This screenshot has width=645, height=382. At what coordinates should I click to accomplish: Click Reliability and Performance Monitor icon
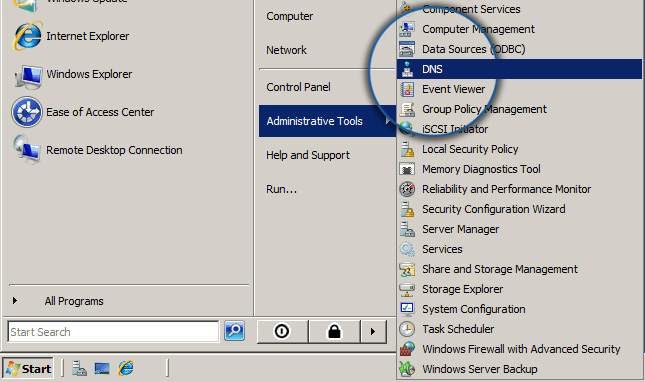pos(407,189)
